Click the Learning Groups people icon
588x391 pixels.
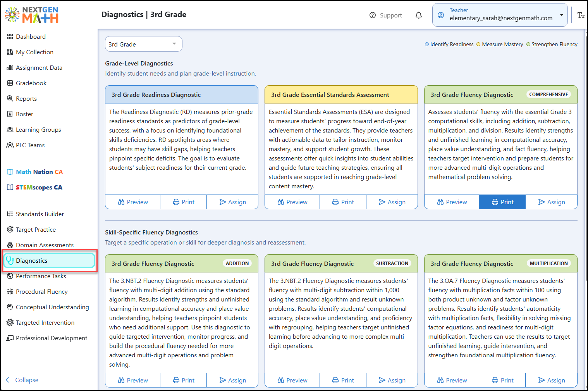tap(10, 129)
